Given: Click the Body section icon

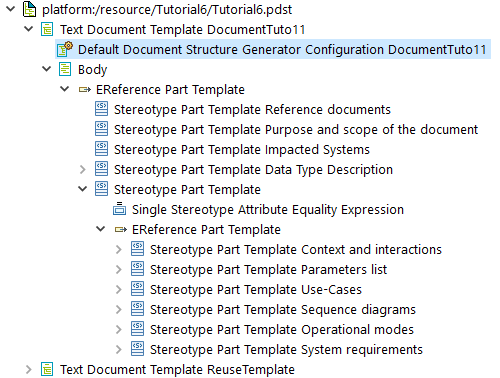Looking at the screenshot, I should click(65, 69).
